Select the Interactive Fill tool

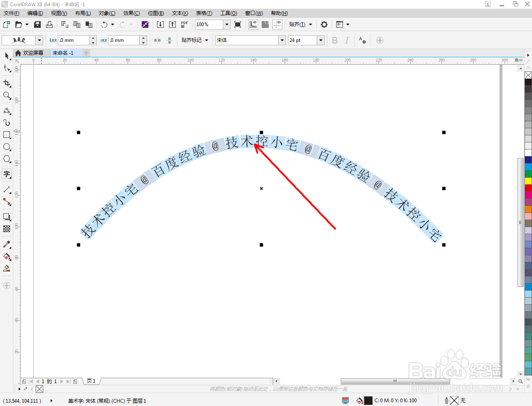coord(7,257)
